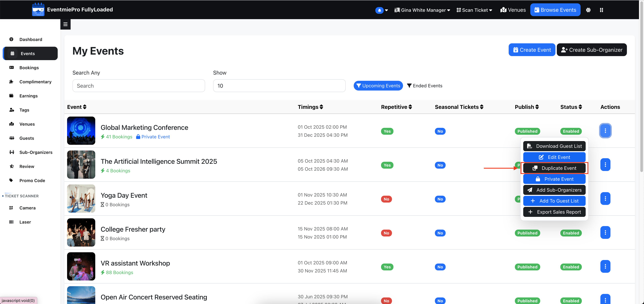Click the Sub-Organizers sidebar icon

(x=12, y=152)
